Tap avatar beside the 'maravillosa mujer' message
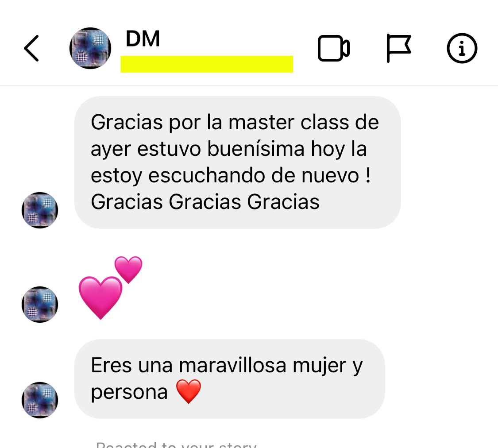Image resolution: width=498 pixels, height=448 pixels. [x=40, y=400]
